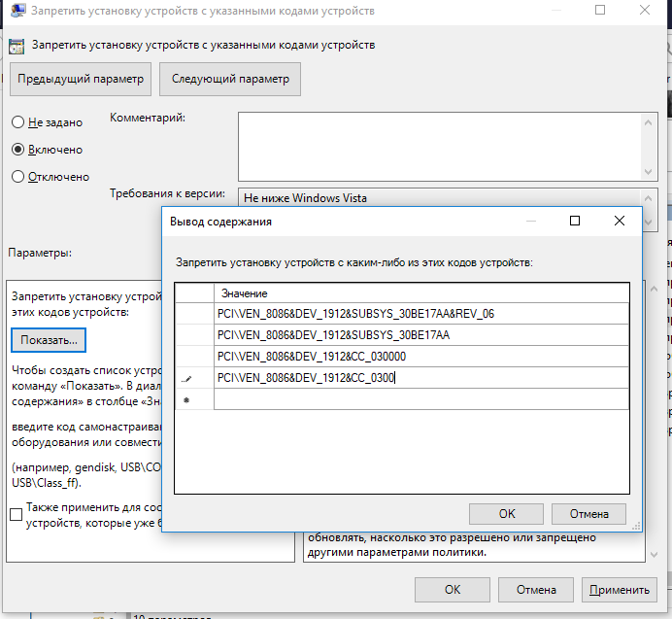672x619 pixels.
Task: Click the up arrow of the comment box scrollbar
Action: 649,121
